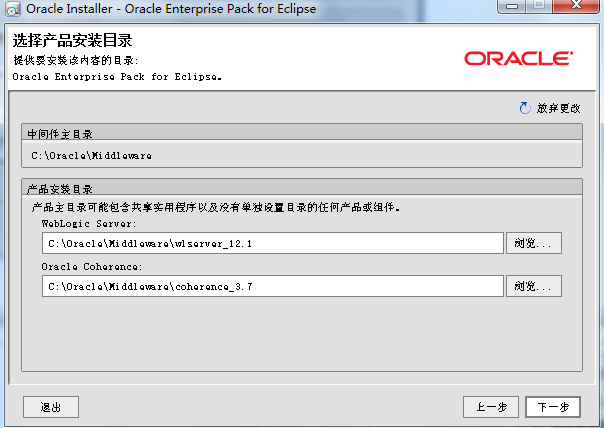Image resolution: width=604 pixels, height=428 pixels.
Task: Close the Oracle Installer window
Action: tap(576, 6)
